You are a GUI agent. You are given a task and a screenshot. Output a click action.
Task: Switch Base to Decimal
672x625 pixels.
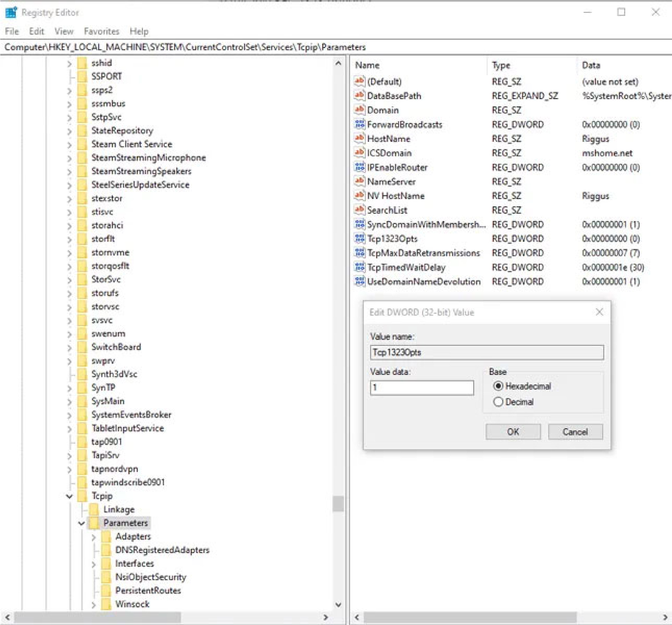click(x=498, y=402)
